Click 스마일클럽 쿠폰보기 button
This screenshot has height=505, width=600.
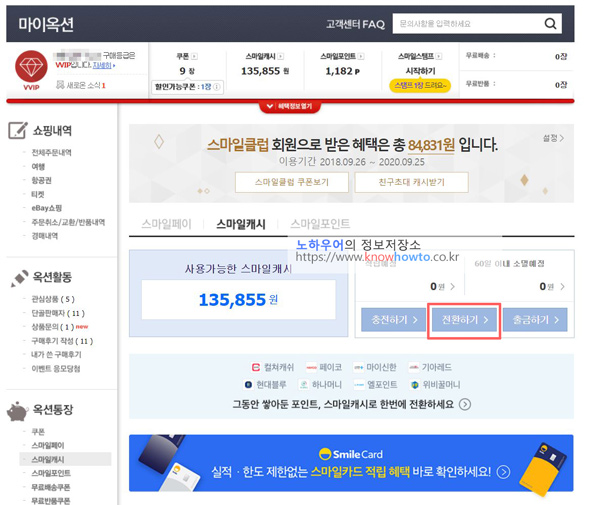coord(292,182)
